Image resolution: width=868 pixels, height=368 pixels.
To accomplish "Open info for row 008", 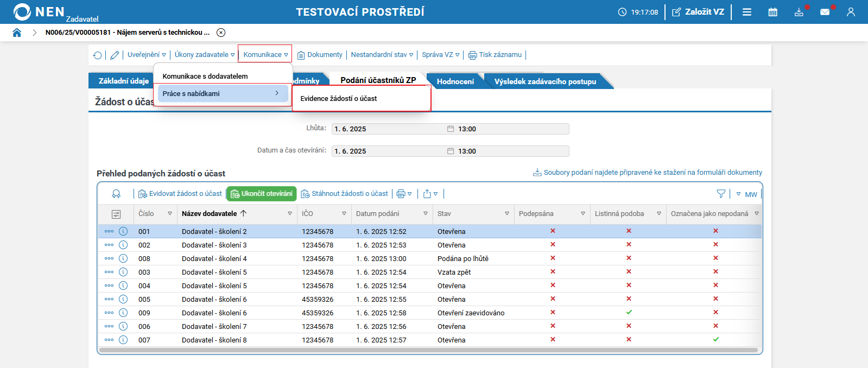I will (x=123, y=258).
